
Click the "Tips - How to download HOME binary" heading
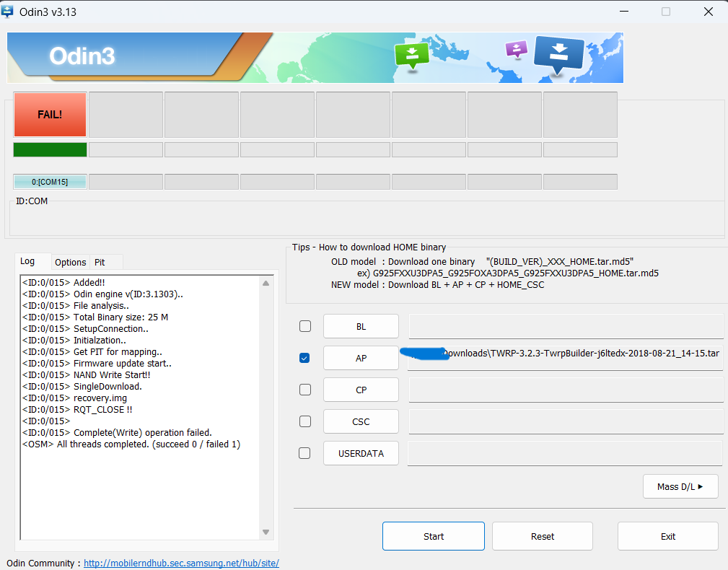[x=369, y=247]
